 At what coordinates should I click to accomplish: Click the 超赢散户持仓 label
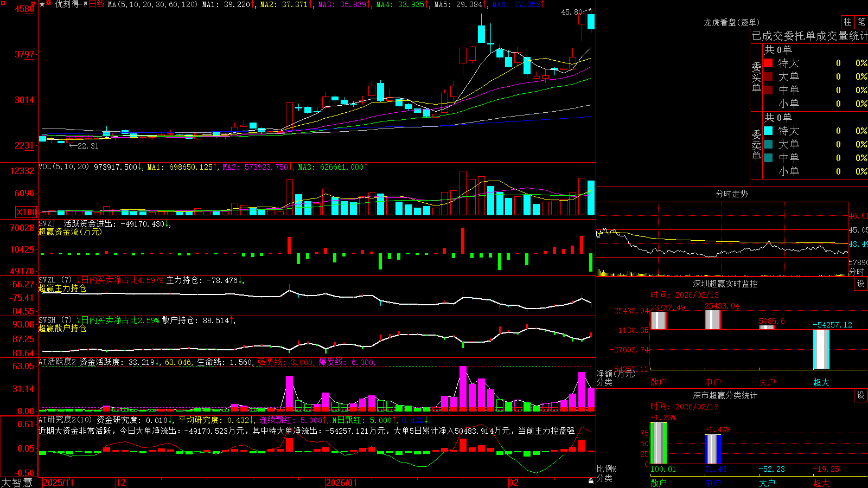[x=62, y=328]
